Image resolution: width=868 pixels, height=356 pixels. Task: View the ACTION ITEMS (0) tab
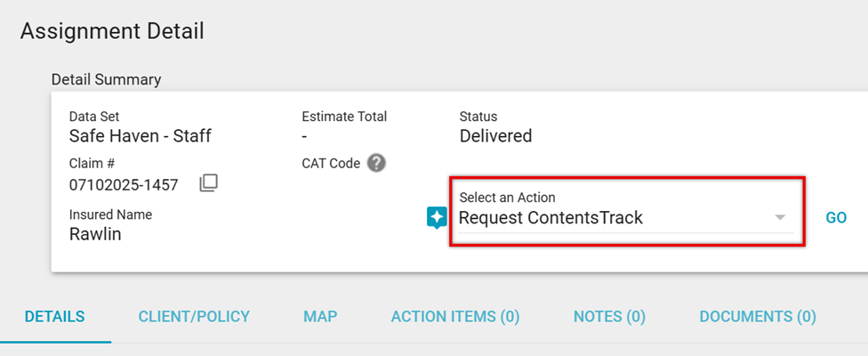coord(455,317)
